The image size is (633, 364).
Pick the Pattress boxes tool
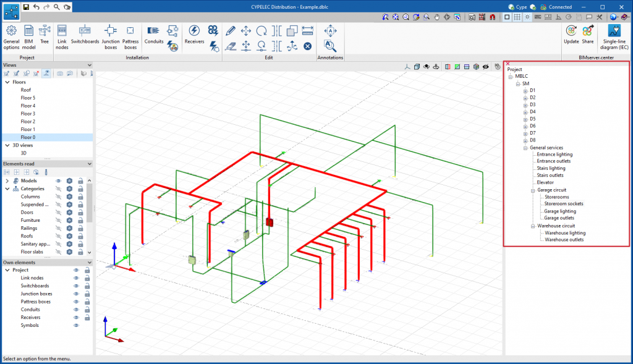(130, 36)
